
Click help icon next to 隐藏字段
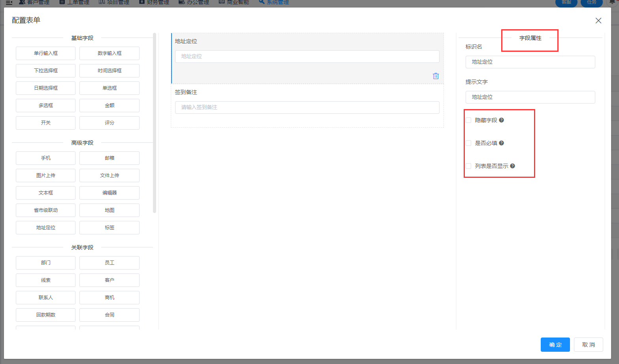501,120
